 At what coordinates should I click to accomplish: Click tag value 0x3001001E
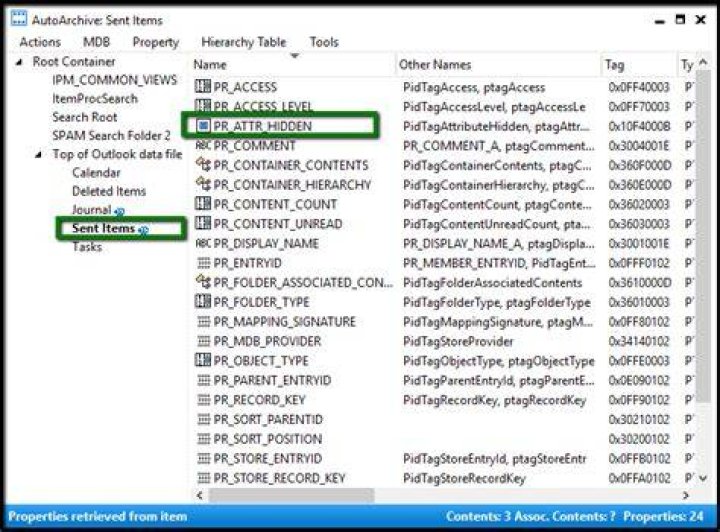click(x=639, y=244)
